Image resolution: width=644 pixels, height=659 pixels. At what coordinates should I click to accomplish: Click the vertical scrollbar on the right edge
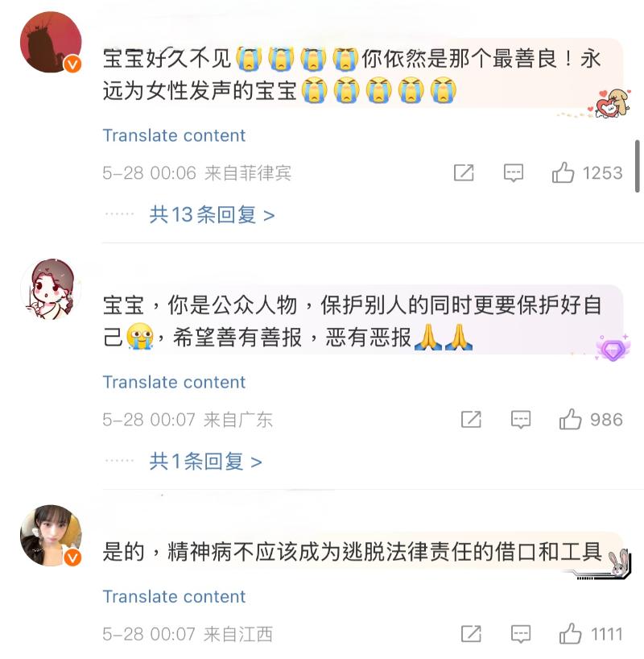point(638,166)
